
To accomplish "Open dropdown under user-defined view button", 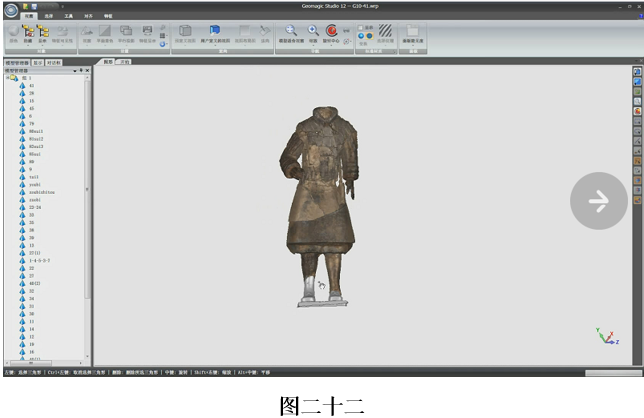I will pos(215,45).
